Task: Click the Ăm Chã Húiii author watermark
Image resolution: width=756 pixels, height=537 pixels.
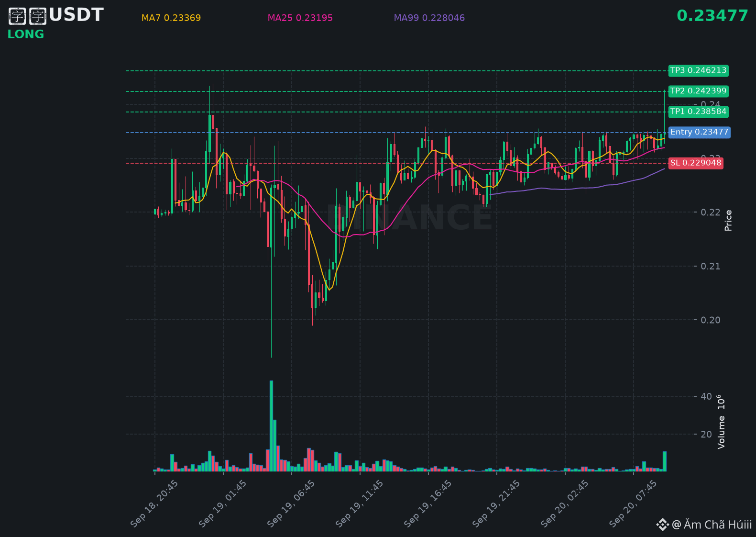Action: [712, 525]
